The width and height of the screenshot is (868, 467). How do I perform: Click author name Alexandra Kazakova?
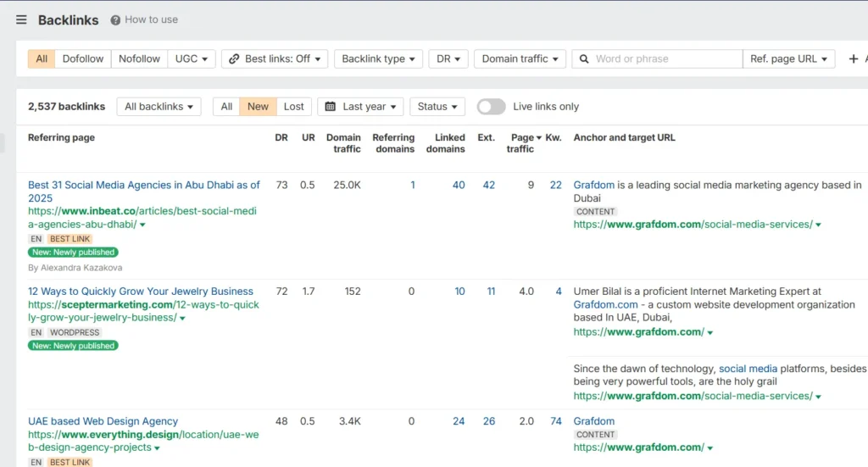(x=81, y=268)
